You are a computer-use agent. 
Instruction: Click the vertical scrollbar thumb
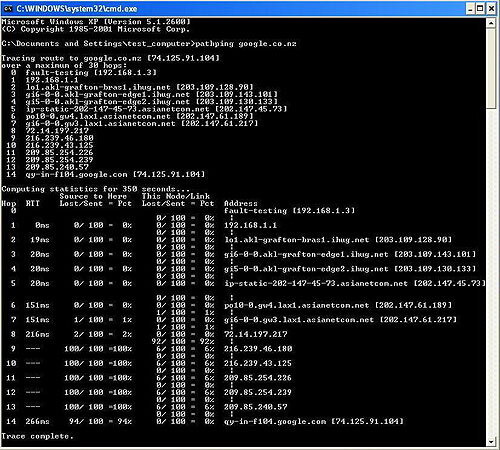tap(491, 68)
